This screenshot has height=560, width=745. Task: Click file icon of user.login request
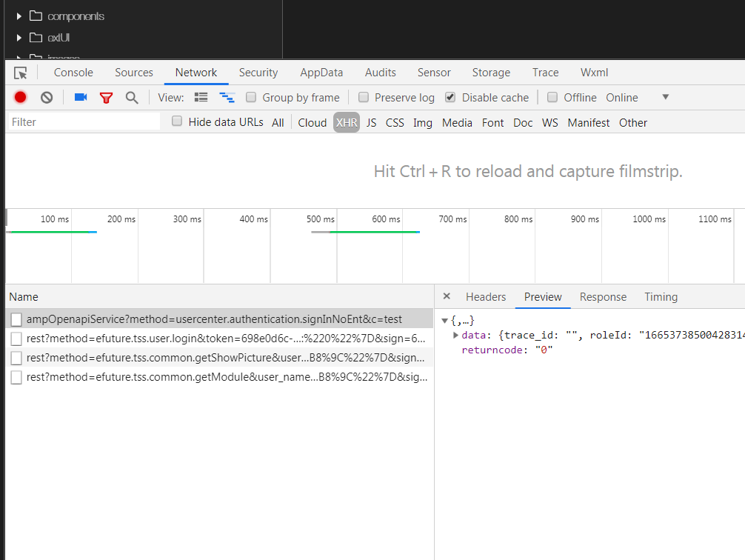[16, 339]
